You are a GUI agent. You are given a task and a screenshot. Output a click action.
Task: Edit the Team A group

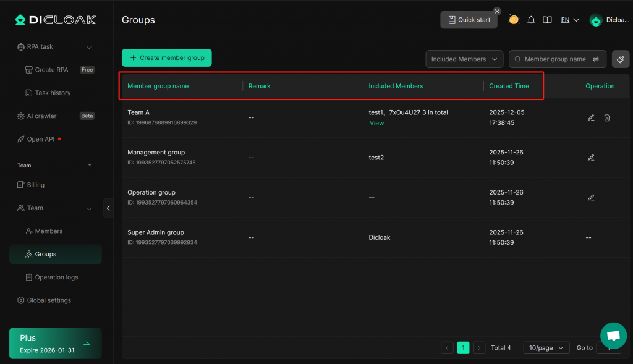tap(591, 117)
